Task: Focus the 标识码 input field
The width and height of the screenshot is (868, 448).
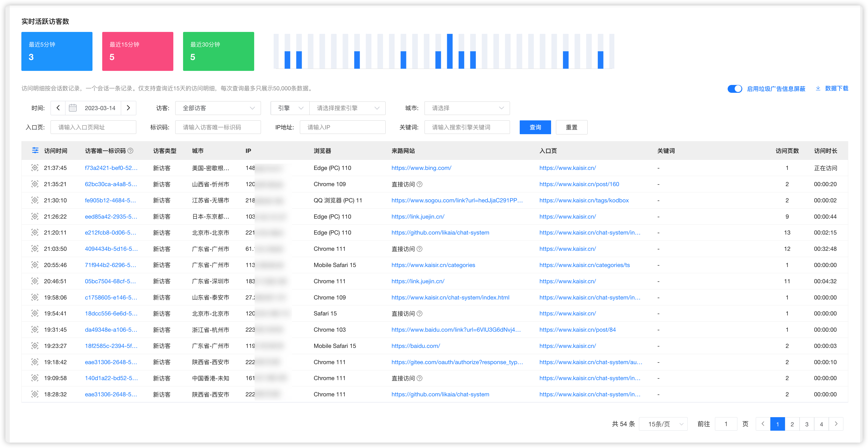Action: click(218, 127)
